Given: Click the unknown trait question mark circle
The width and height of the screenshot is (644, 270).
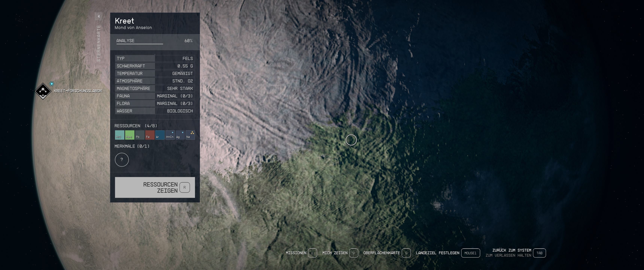Looking at the screenshot, I should (122, 160).
